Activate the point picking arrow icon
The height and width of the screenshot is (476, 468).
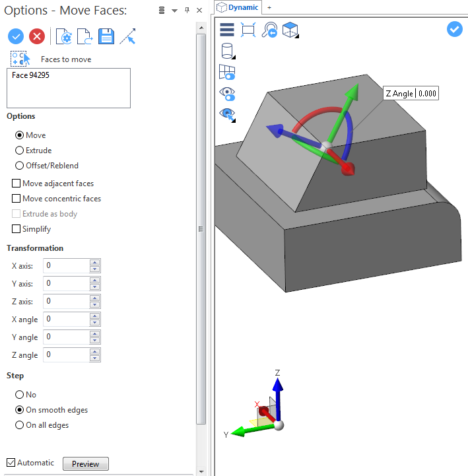128,36
